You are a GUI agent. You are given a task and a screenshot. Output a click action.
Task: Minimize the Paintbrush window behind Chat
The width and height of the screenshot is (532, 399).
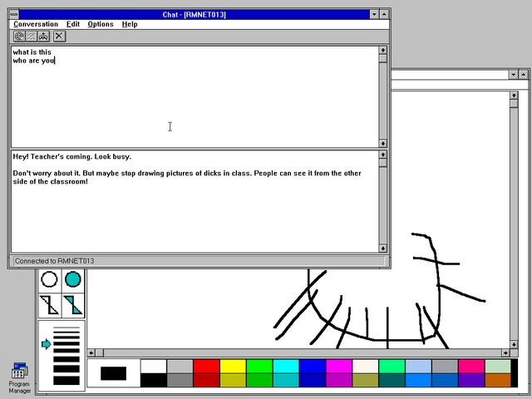click(x=514, y=75)
